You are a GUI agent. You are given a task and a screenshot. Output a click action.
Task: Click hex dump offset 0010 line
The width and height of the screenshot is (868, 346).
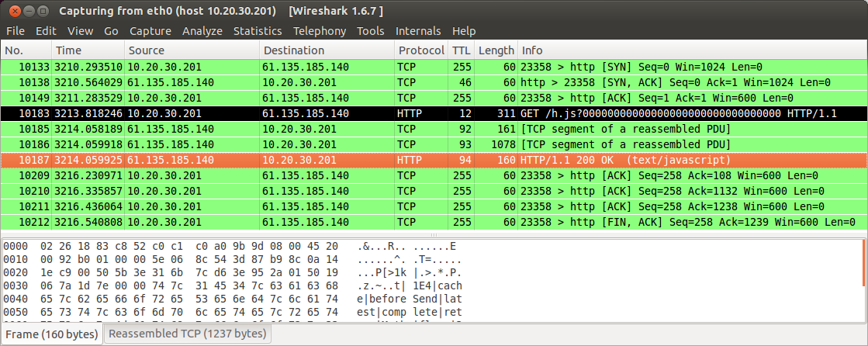click(233, 260)
